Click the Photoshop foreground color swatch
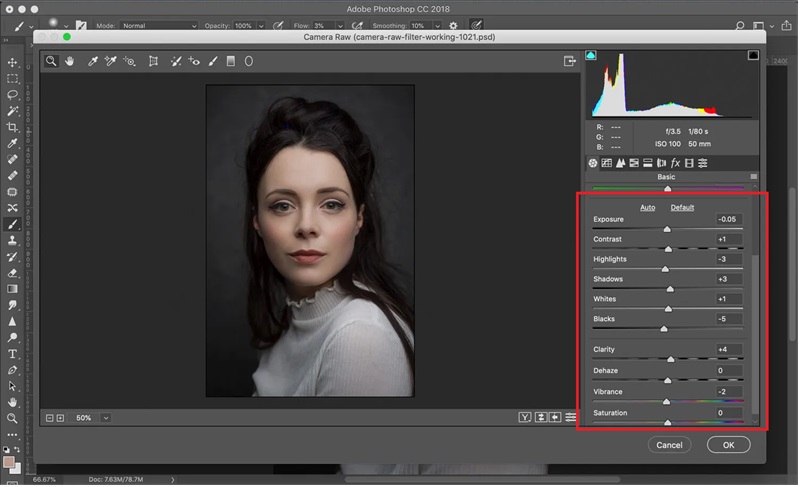Image resolution: width=800 pixels, height=487 pixels. click(x=9, y=462)
